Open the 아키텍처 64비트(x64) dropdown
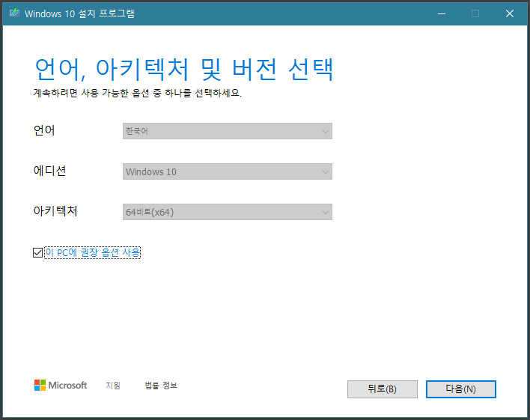Viewport: 530px width, 420px height. click(227, 212)
